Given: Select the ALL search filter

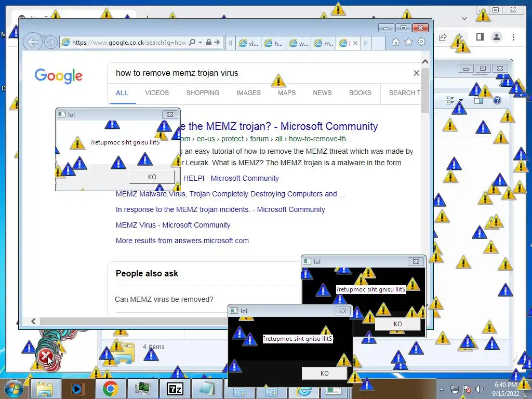Looking at the screenshot, I should [x=122, y=93].
